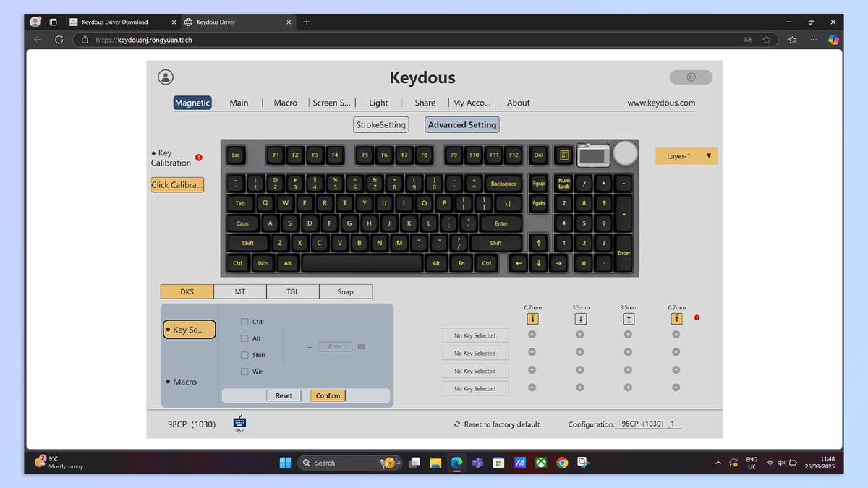This screenshot has height=488, width=868.
Task: Enable the Ctrl modifier checkbox
Action: point(244,322)
